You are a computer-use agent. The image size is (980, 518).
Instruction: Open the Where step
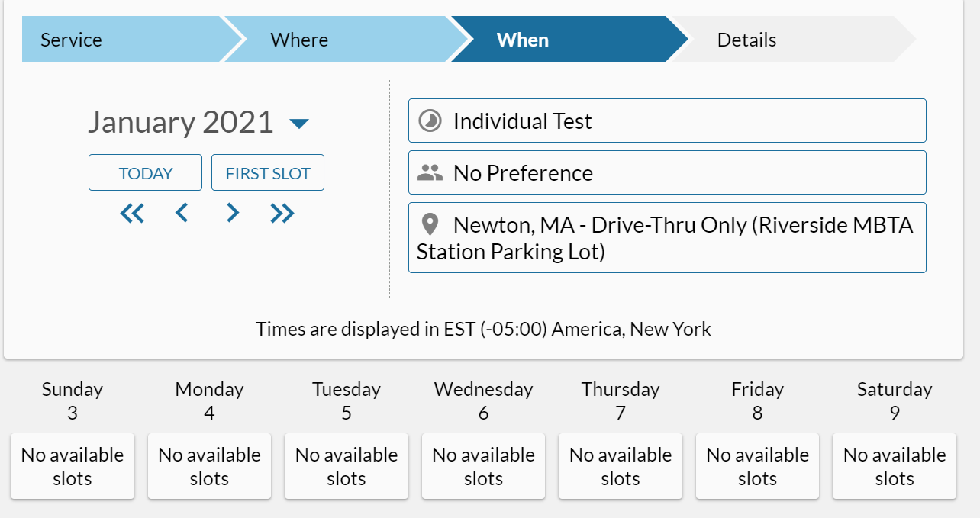347,40
